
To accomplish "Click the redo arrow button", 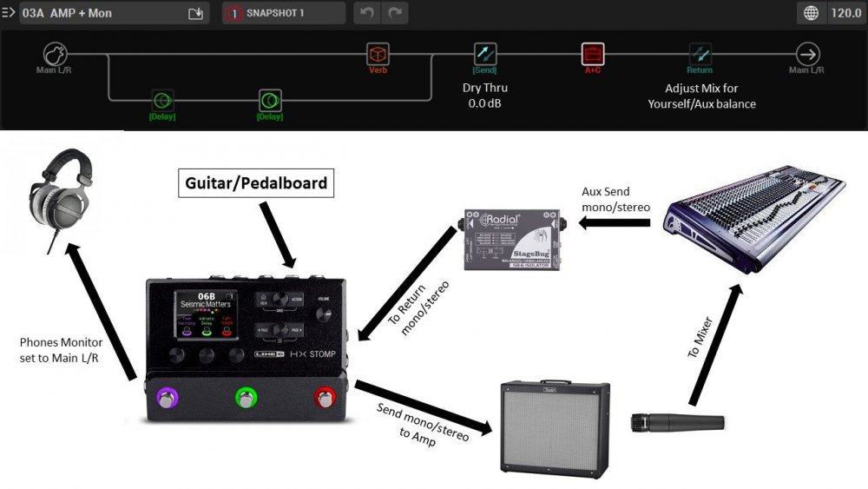I will click(x=395, y=13).
